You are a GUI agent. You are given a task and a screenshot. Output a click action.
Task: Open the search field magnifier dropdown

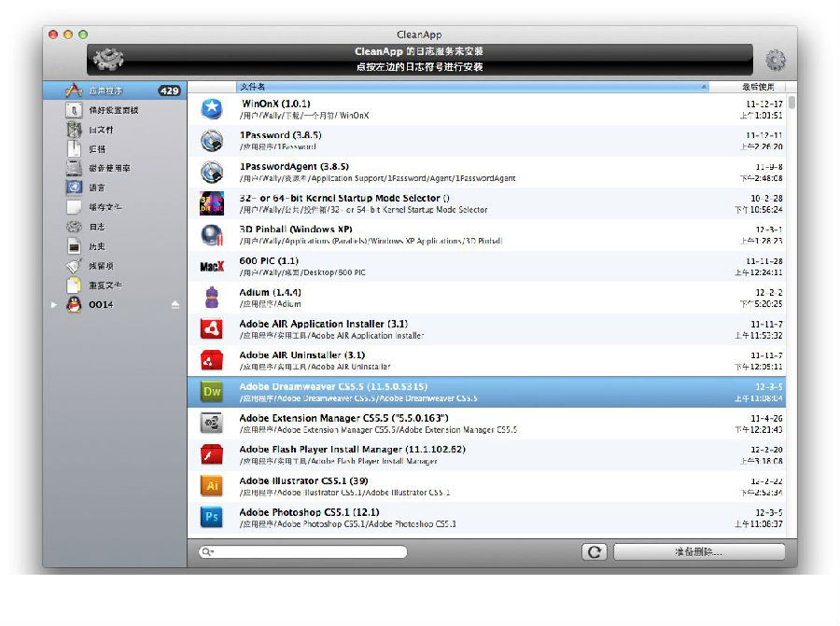(x=207, y=552)
